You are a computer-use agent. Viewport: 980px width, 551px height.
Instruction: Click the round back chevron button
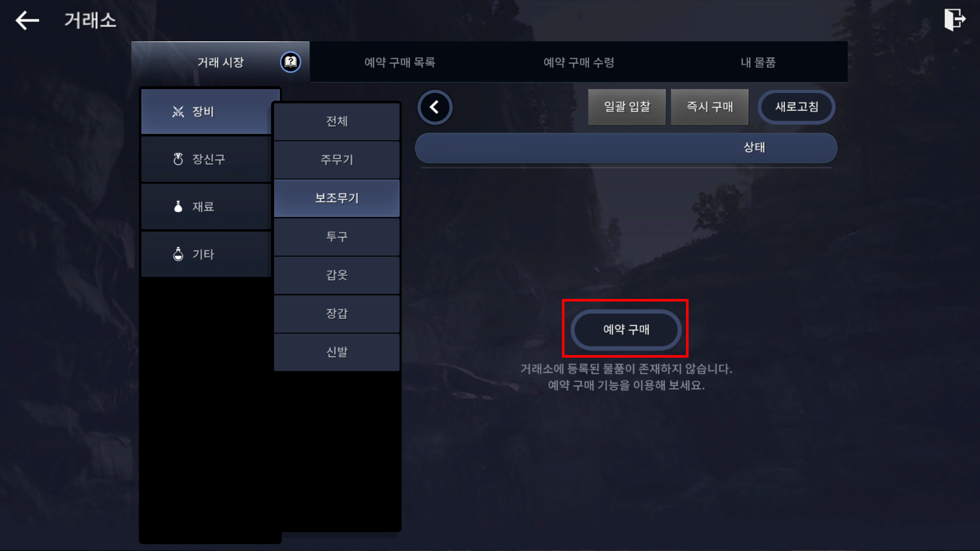click(435, 107)
